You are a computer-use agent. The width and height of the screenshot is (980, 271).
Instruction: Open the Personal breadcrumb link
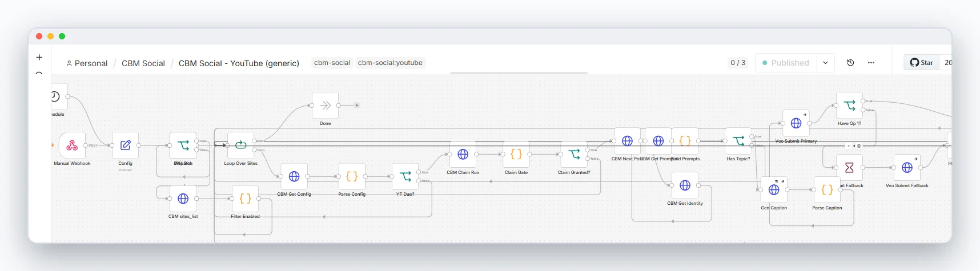point(87,63)
